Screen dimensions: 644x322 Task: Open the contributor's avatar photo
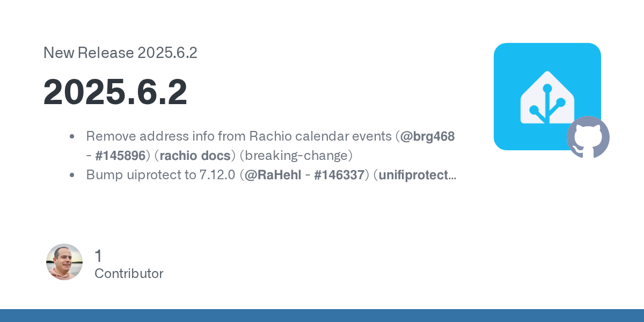pos(64,262)
